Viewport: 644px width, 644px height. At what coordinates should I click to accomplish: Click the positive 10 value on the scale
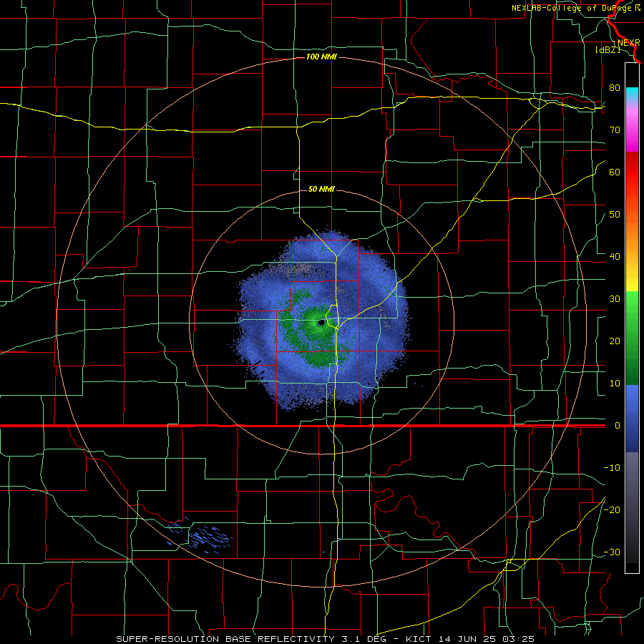pos(615,384)
